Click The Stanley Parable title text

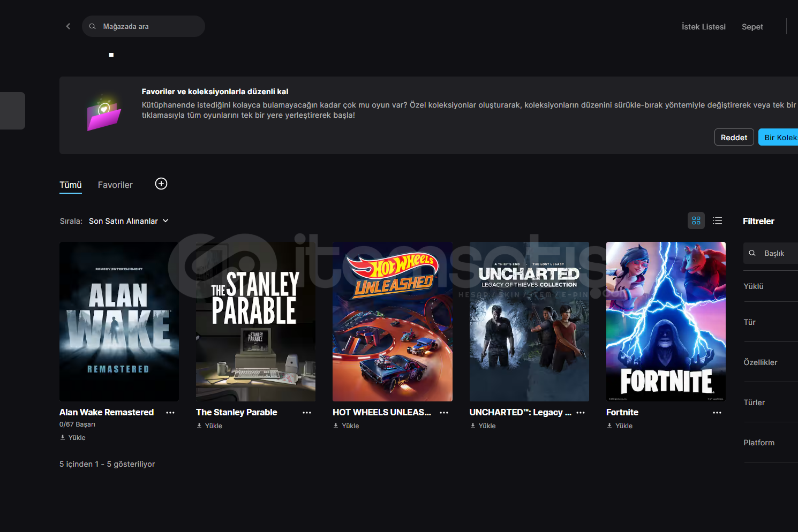coord(237,412)
